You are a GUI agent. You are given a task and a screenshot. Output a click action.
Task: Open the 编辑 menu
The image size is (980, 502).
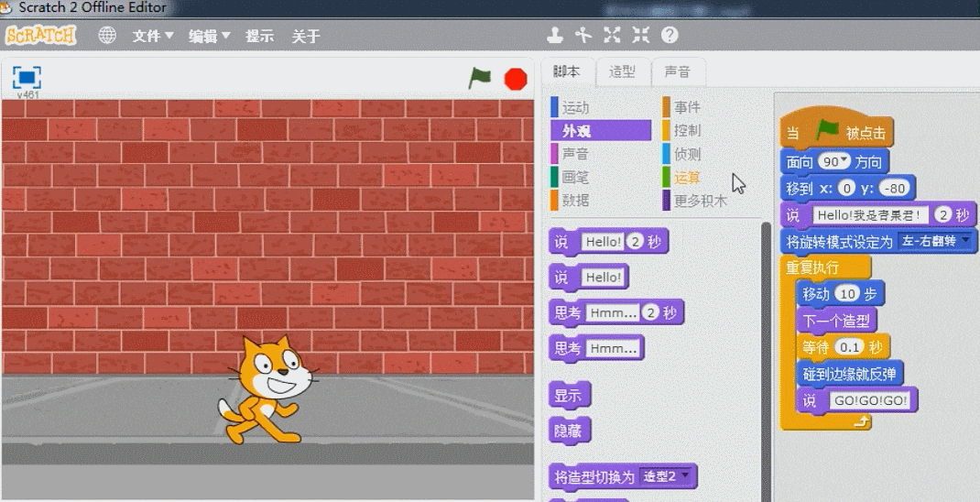click(x=209, y=36)
